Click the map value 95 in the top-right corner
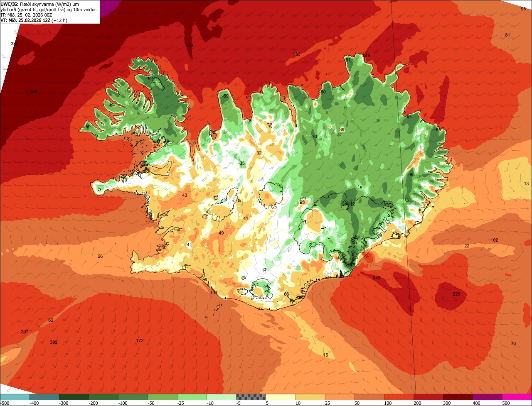This screenshot has height=406, width=532. tap(523, 9)
